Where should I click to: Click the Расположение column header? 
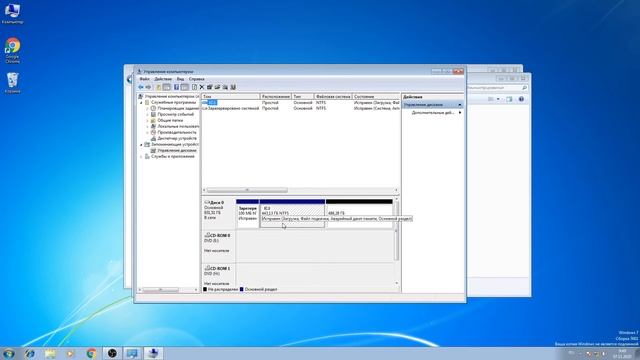click(x=276, y=97)
